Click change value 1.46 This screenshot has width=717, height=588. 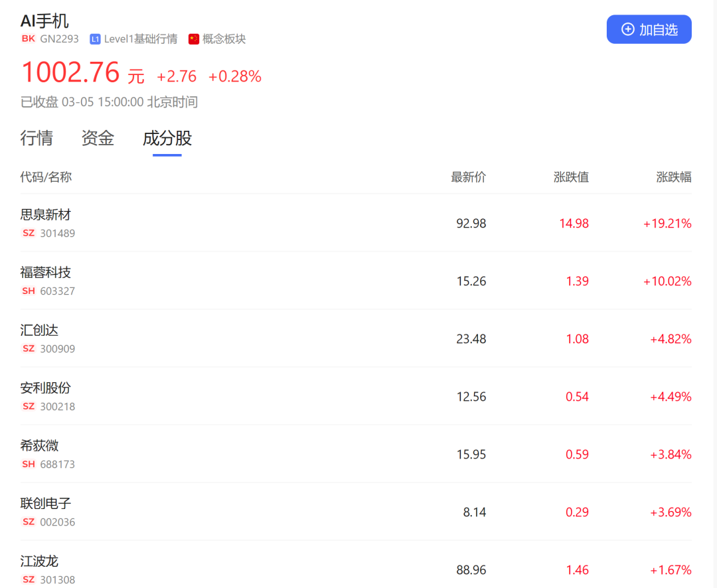[578, 569]
